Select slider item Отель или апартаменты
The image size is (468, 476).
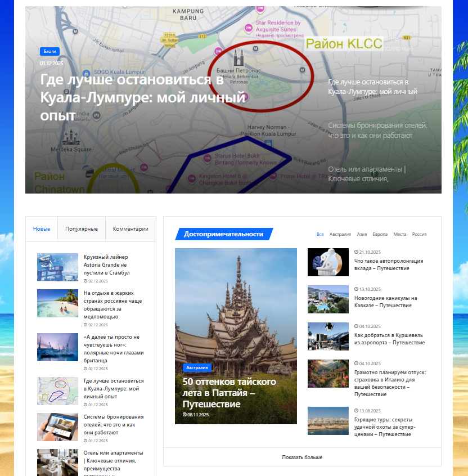pyautogui.click(x=367, y=174)
